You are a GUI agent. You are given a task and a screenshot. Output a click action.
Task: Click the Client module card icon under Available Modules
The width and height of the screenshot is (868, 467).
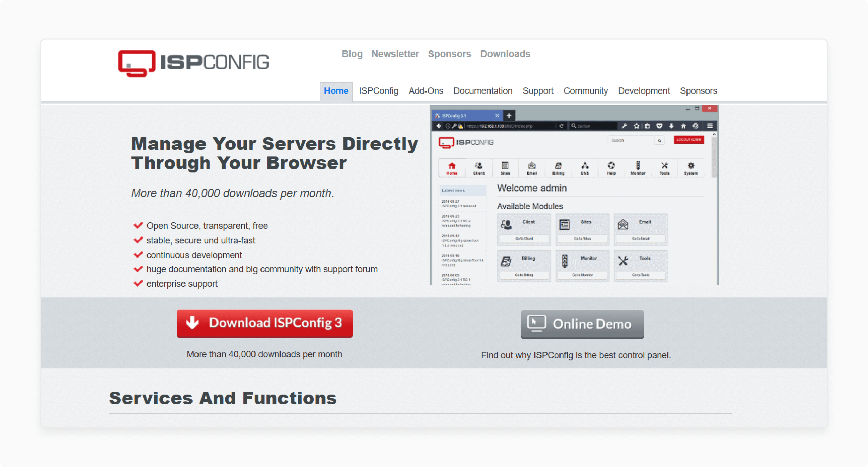pyautogui.click(x=506, y=224)
